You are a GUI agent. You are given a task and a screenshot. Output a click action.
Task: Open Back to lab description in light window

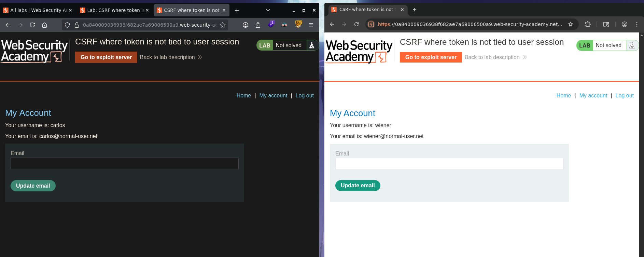coord(496,57)
